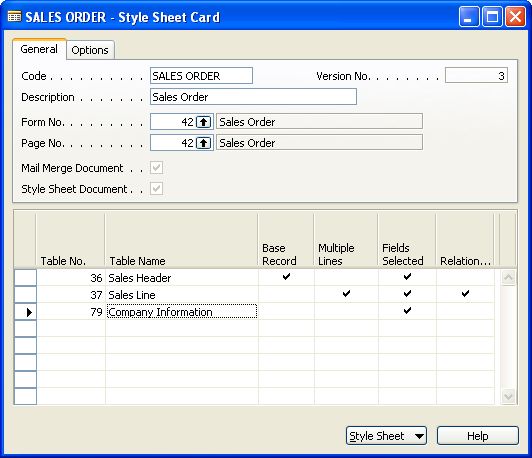This screenshot has width=532, height=458.
Task: Click the Company Information row selector arrow
Action: click(25, 312)
